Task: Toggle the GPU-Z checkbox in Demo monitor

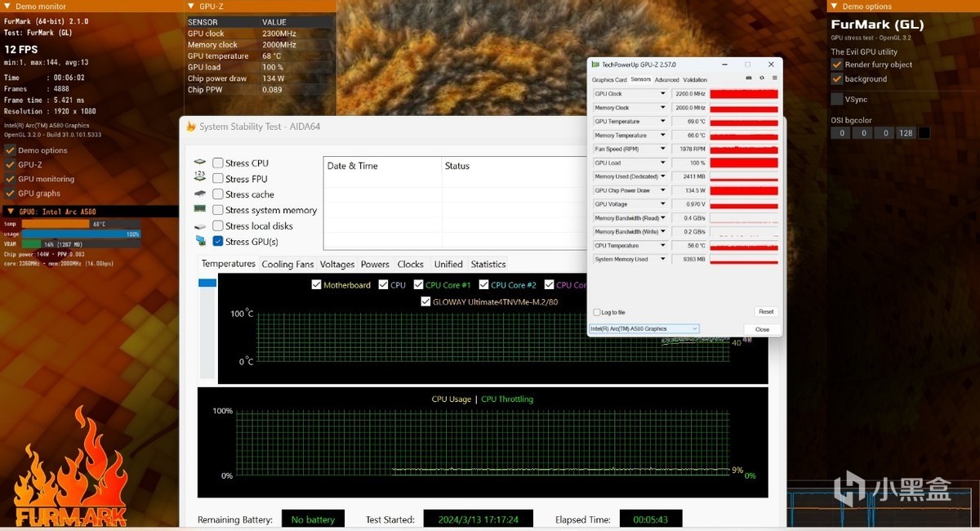Action: pyautogui.click(x=10, y=164)
